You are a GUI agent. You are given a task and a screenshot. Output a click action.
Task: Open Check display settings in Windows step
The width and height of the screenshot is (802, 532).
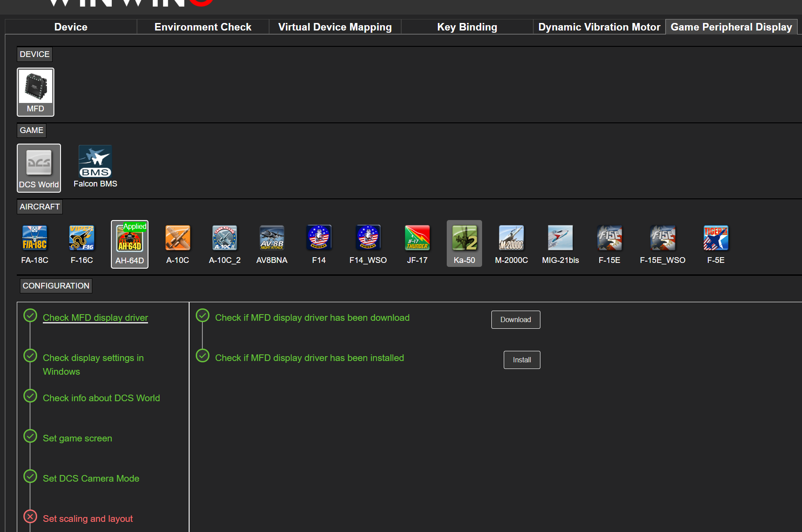coord(93,365)
